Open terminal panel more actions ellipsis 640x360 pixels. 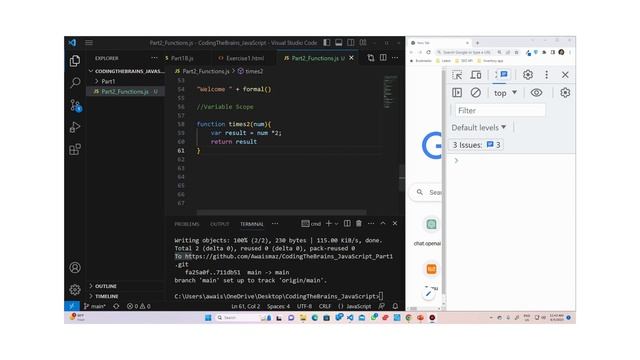pyautogui.click(x=371, y=223)
